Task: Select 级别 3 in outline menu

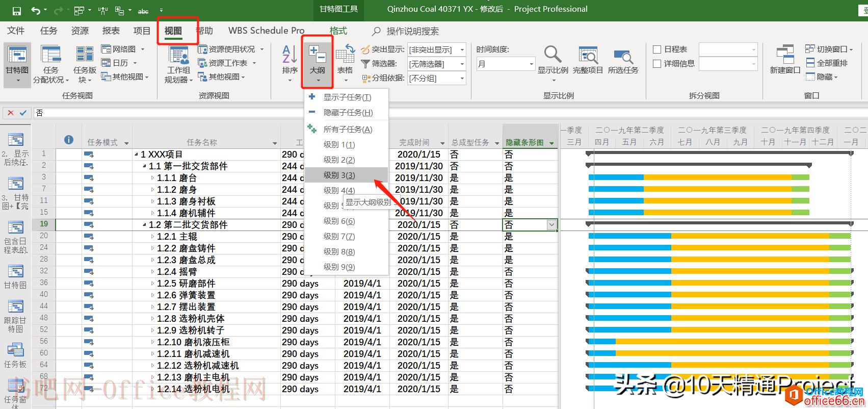Action: (x=346, y=175)
